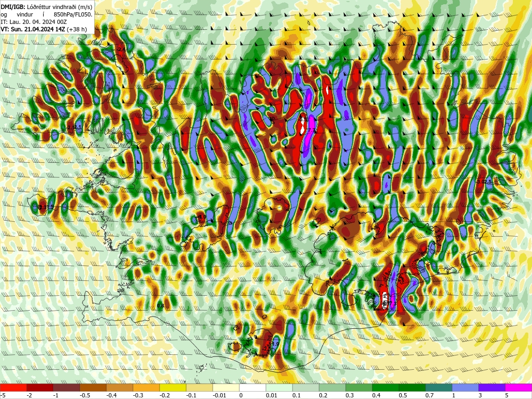
Task: Click the '850hPa/FL050.' level text
Action: point(73,14)
